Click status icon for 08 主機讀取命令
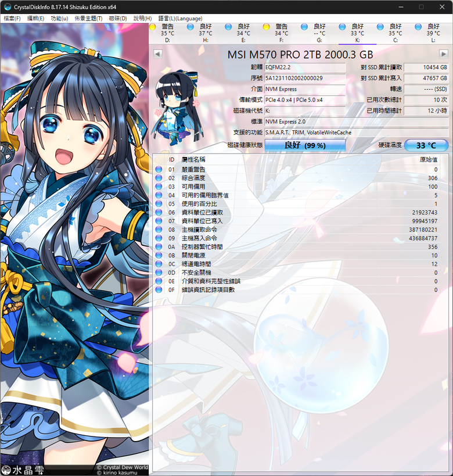Image resolution: width=453 pixels, height=476 pixels. click(159, 230)
